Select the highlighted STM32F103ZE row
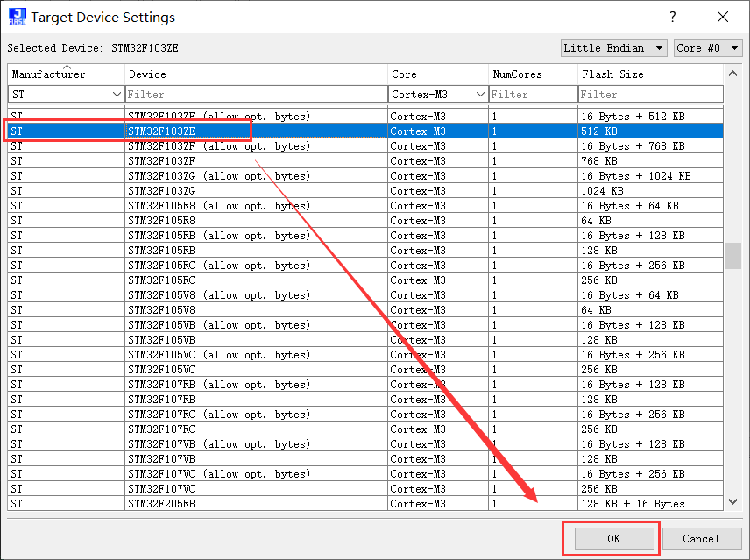This screenshot has width=750, height=560. 365,131
